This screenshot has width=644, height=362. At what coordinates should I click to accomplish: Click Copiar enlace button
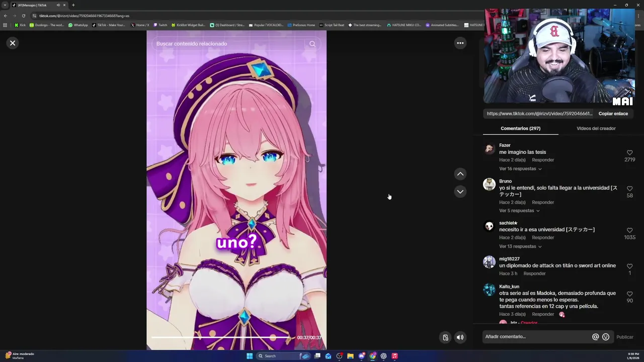click(613, 114)
